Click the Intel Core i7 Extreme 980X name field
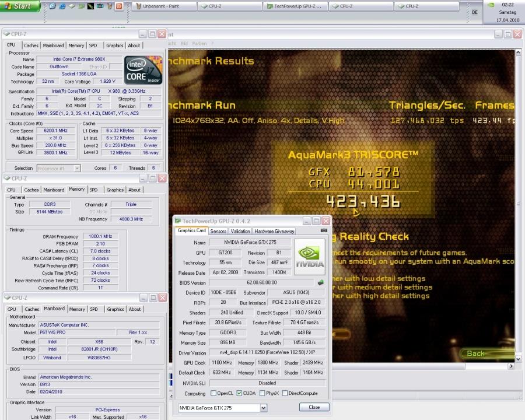Screen dimensions: 525x420 pyautogui.click(x=79, y=59)
